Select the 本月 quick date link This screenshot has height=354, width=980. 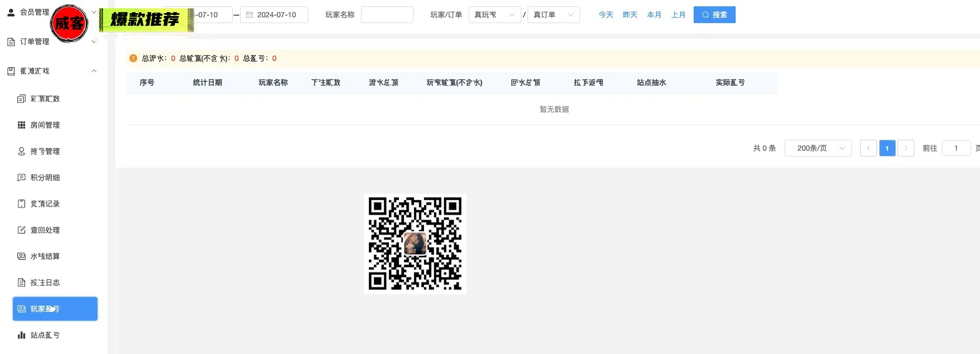(654, 15)
